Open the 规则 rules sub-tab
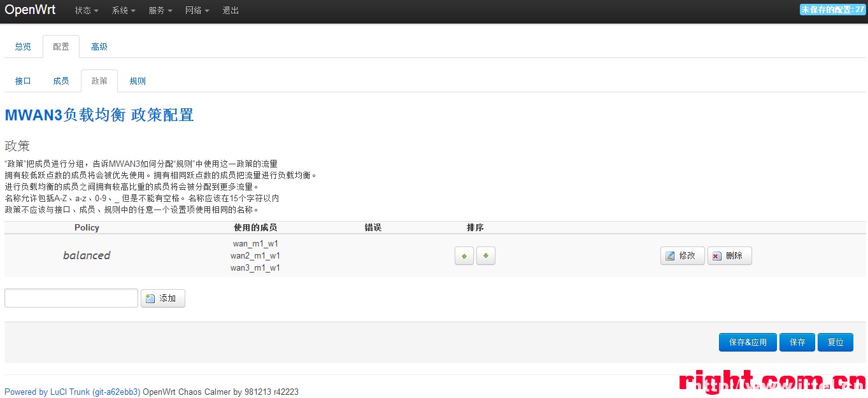 click(138, 81)
